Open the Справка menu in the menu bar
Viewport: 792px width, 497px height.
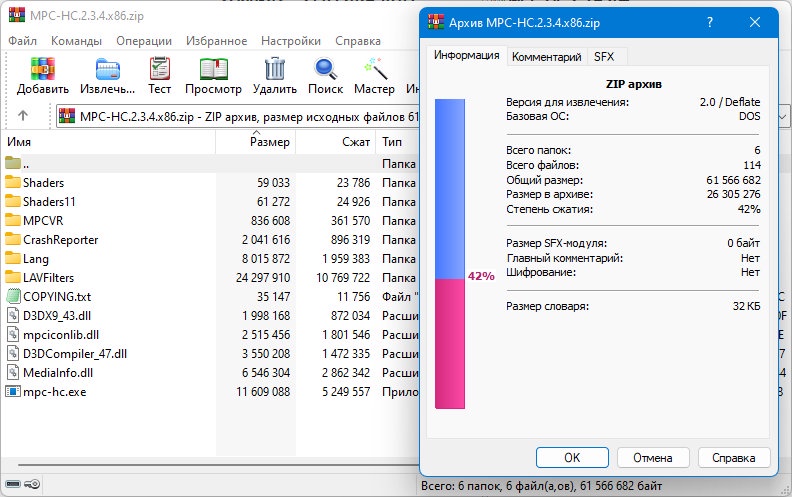pyautogui.click(x=358, y=41)
